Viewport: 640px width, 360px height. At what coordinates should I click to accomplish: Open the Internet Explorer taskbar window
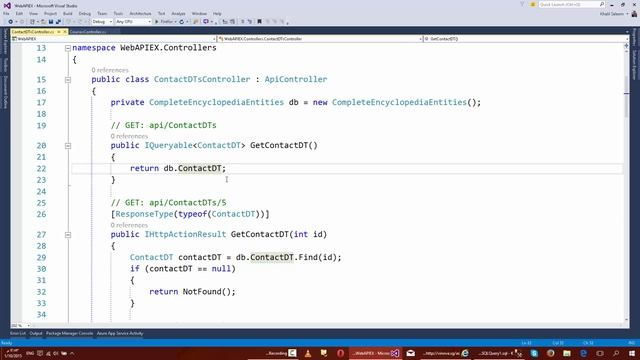tap(446, 353)
